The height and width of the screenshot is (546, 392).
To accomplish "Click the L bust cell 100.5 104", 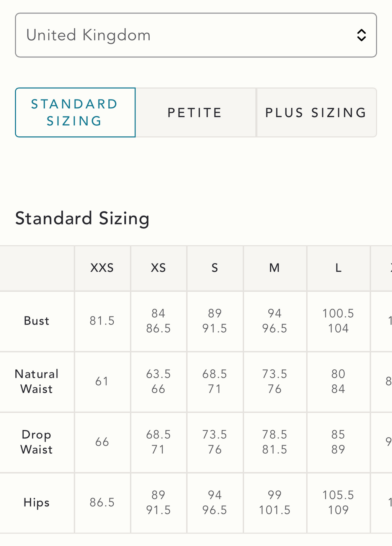I will (338, 321).
